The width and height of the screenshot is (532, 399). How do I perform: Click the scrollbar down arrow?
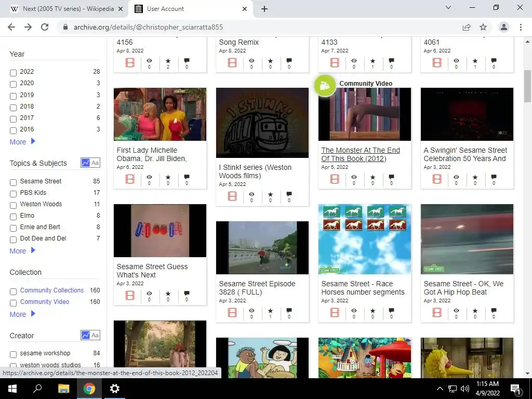(x=527, y=374)
